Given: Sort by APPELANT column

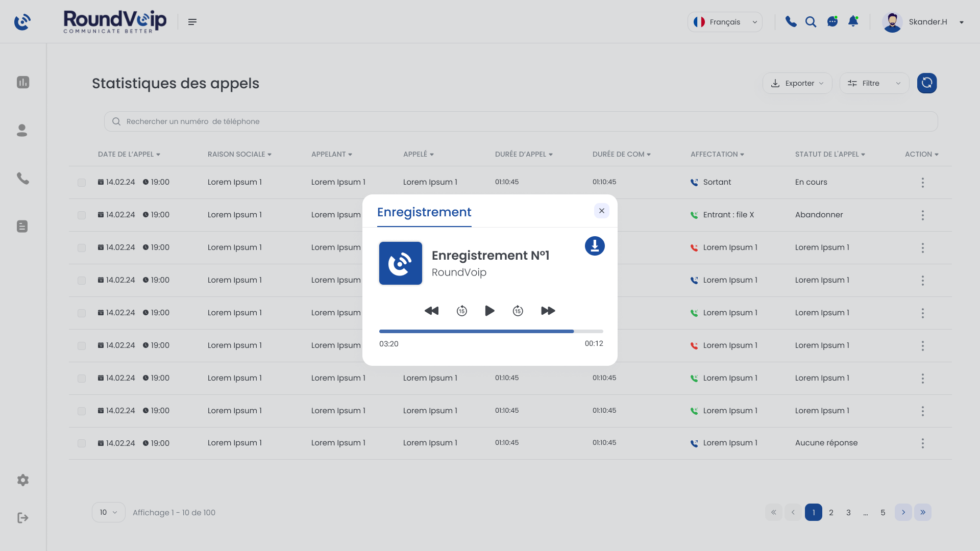Looking at the screenshot, I should (x=332, y=154).
